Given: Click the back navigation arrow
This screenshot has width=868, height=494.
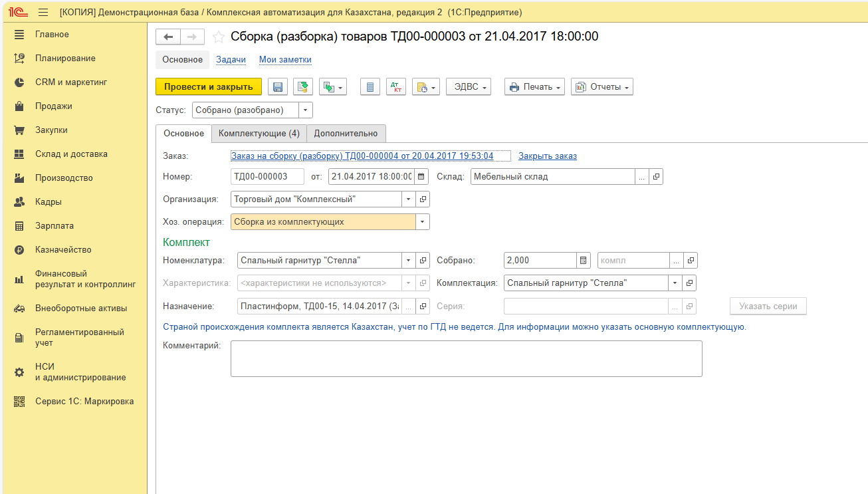Looking at the screenshot, I should click(168, 37).
